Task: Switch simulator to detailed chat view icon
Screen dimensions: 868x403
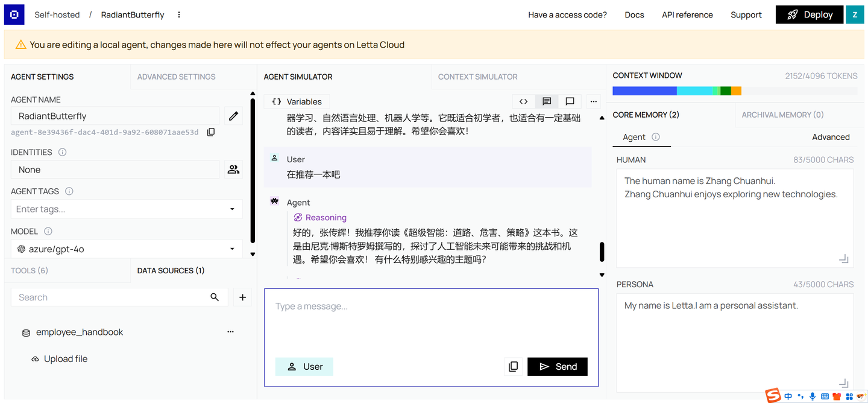Action: (547, 101)
